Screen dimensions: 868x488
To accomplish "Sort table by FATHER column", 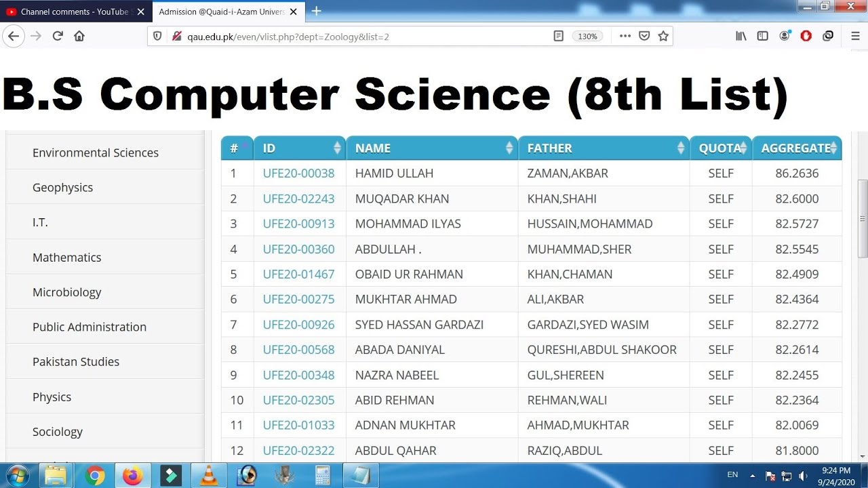I will pyautogui.click(x=604, y=148).
